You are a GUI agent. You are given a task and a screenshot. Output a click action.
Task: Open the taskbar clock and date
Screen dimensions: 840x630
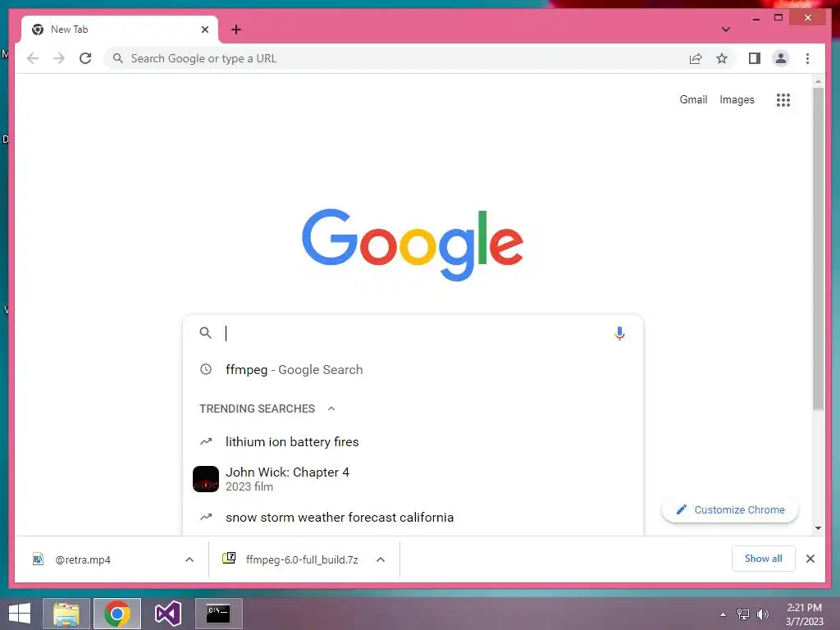[x=804, y=614]
